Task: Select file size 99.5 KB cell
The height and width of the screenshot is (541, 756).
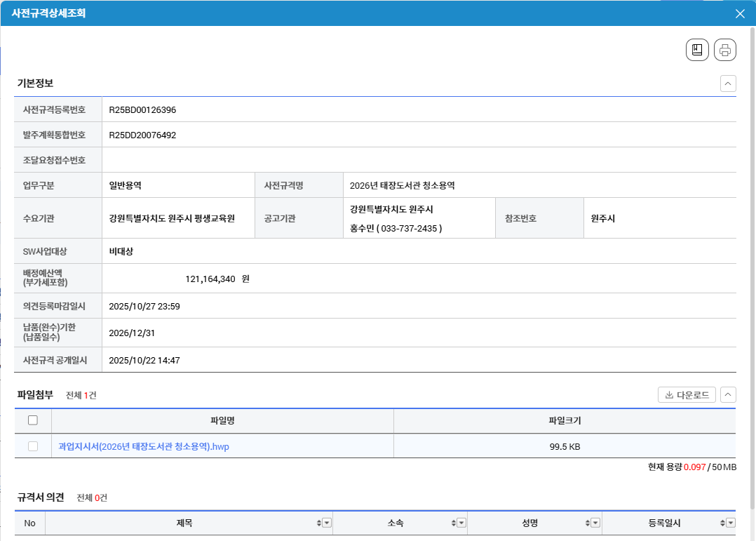Action: (x=565, y=446)
